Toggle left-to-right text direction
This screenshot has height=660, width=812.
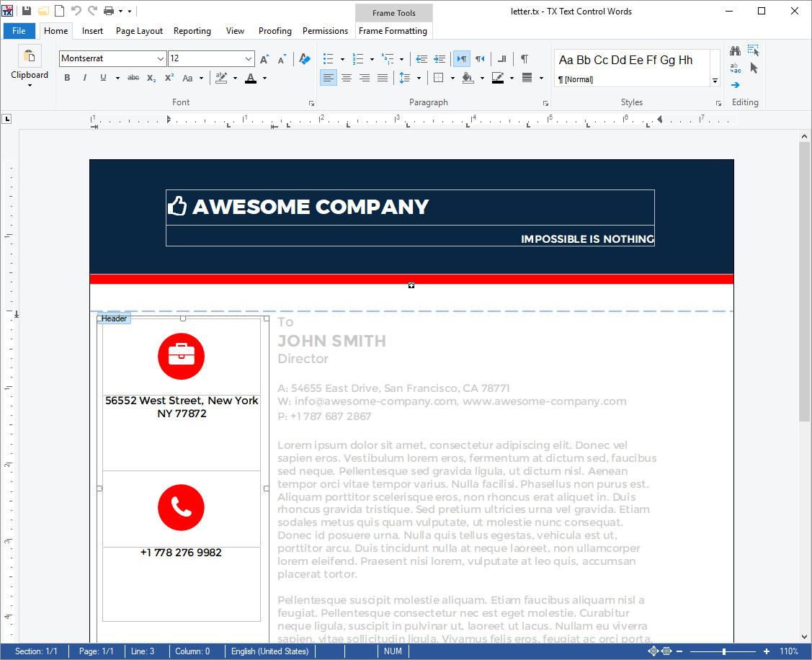[x=461, y=59]
